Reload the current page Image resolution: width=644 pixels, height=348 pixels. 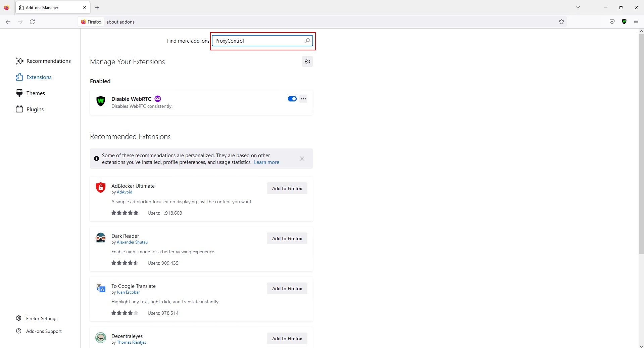tap(32, 21)
